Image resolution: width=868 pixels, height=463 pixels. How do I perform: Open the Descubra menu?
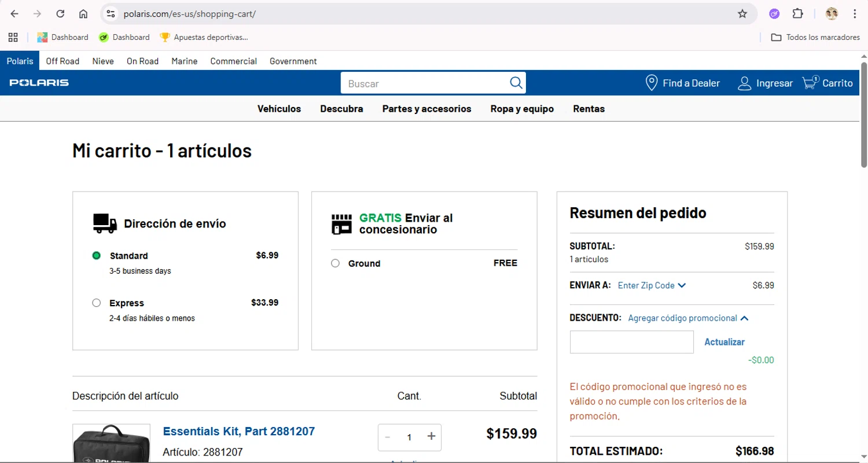341,109
